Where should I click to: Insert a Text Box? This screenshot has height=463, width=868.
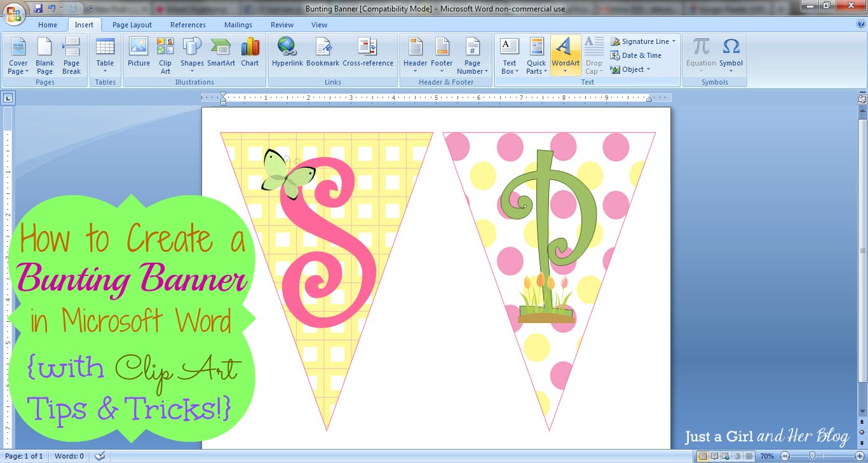point(510,56)
